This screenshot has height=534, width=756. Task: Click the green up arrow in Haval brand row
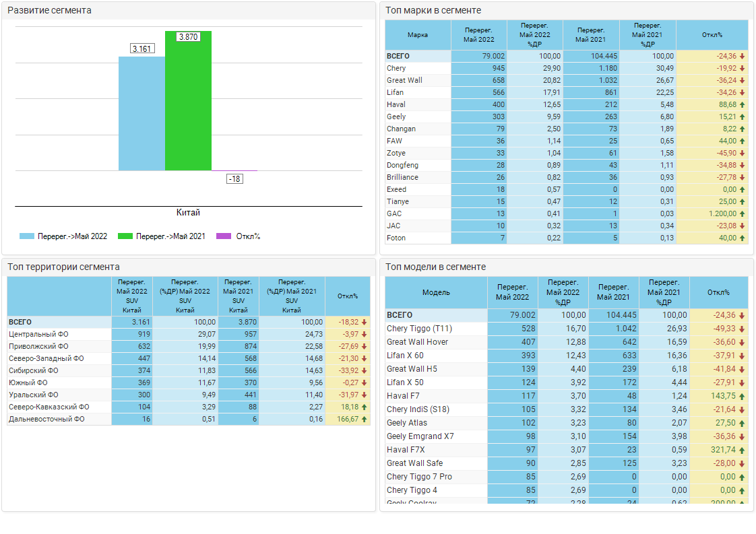click(x=742, y=105)
